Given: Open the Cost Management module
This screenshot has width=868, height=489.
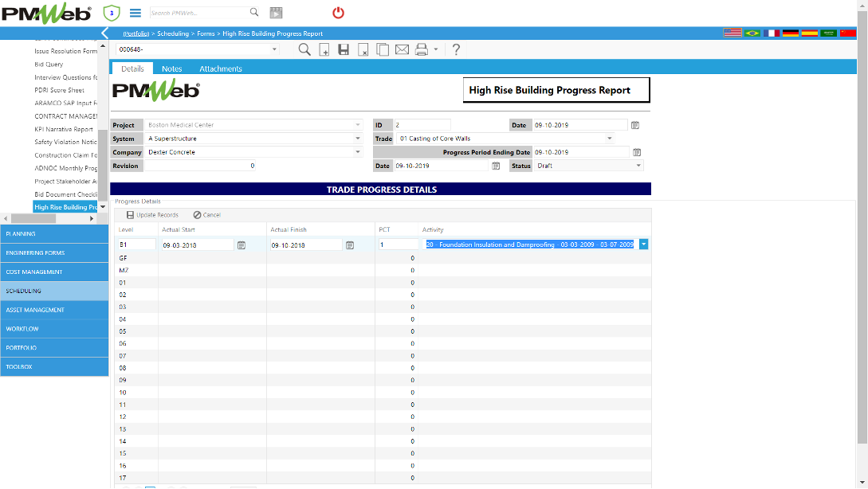Looking at the screenshot, I should coord(54,272).
